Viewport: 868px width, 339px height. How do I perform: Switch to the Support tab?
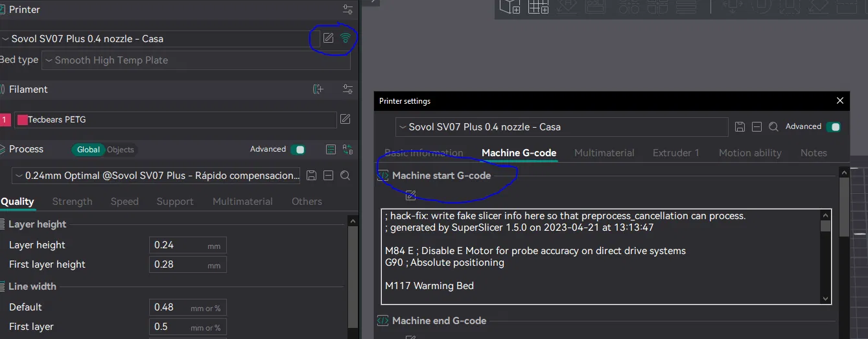point(175,202)
